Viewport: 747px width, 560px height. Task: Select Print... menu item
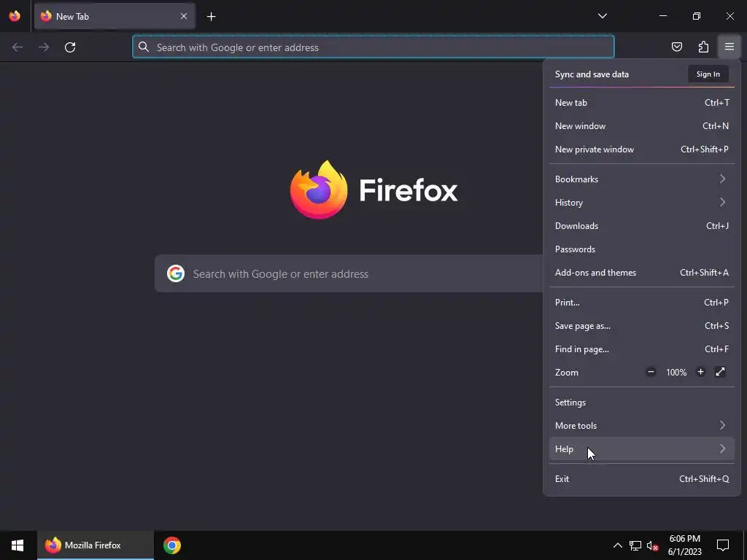pyautogui.click(x=642, y=303)
